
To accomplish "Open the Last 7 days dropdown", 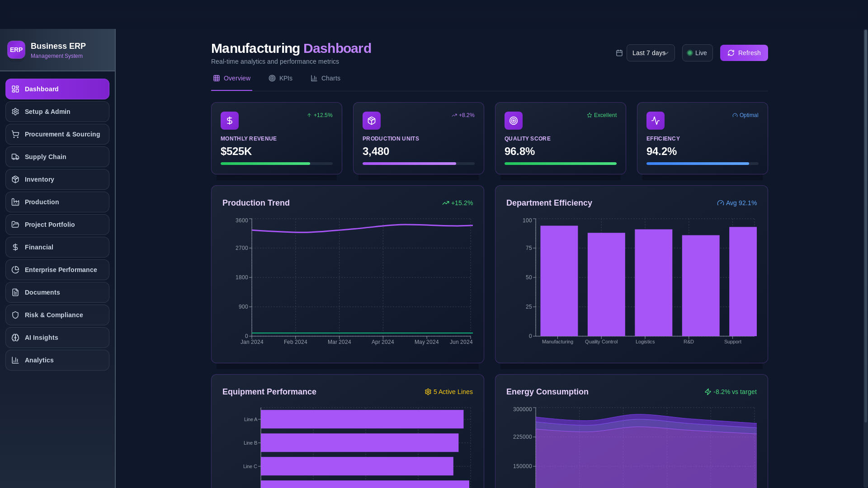I will point(651,53).
